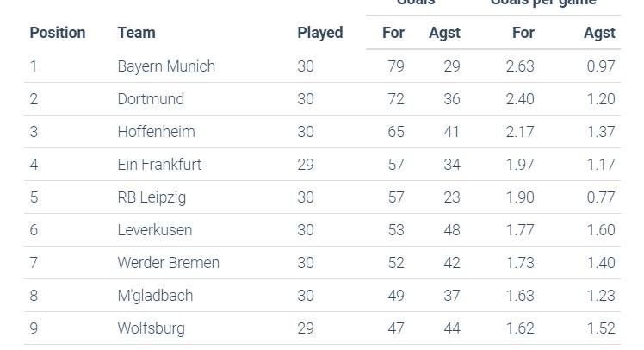Image resolution: width=644 pixels, height=350 pixels.
Task: Open the Hoffenheim team entry
Action: pos(156,132)
